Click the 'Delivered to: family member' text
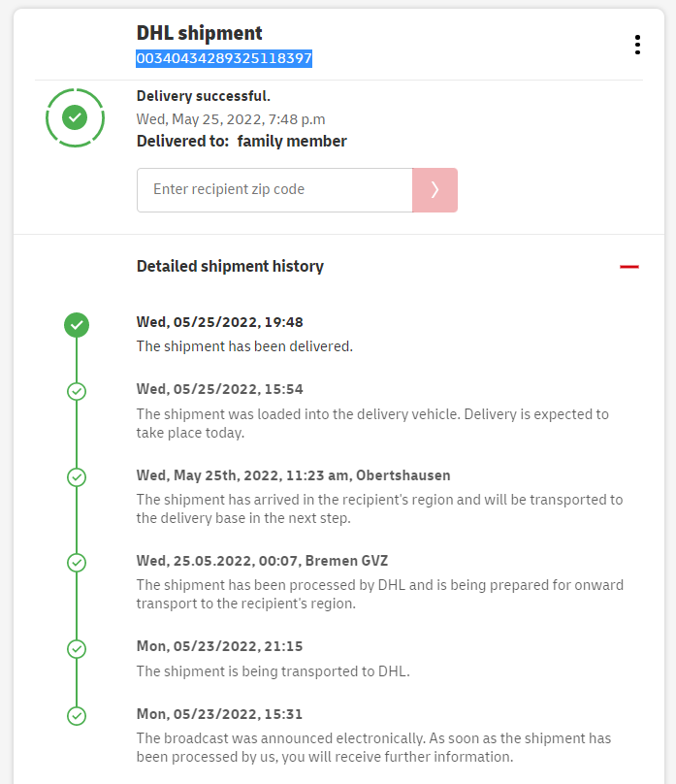 [241, 142]
